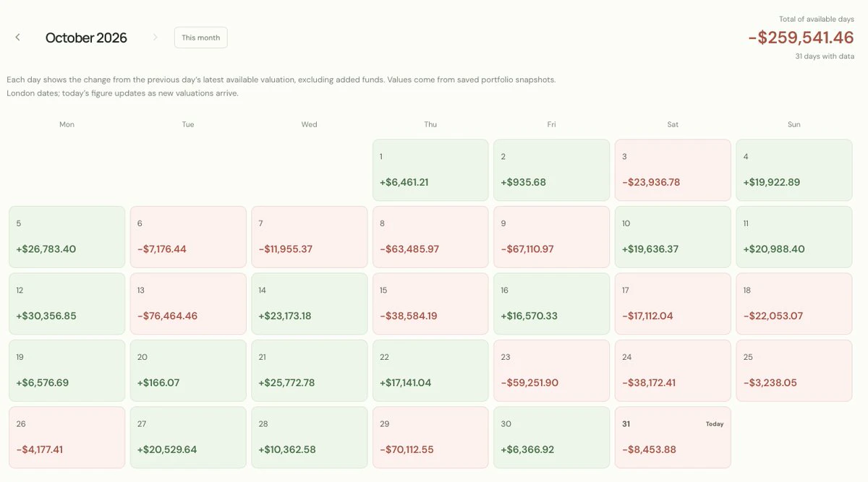Select the October 2 day card

[x=552, y=170]
